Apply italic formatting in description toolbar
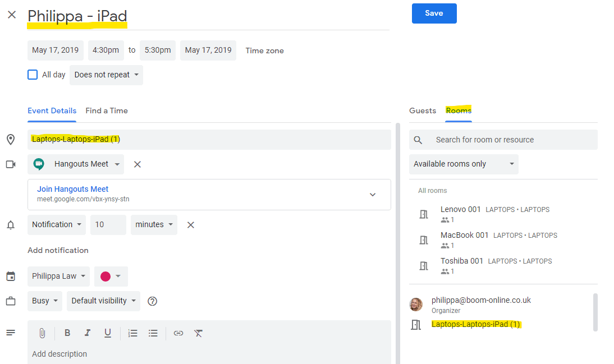 [x=88, y=333]
